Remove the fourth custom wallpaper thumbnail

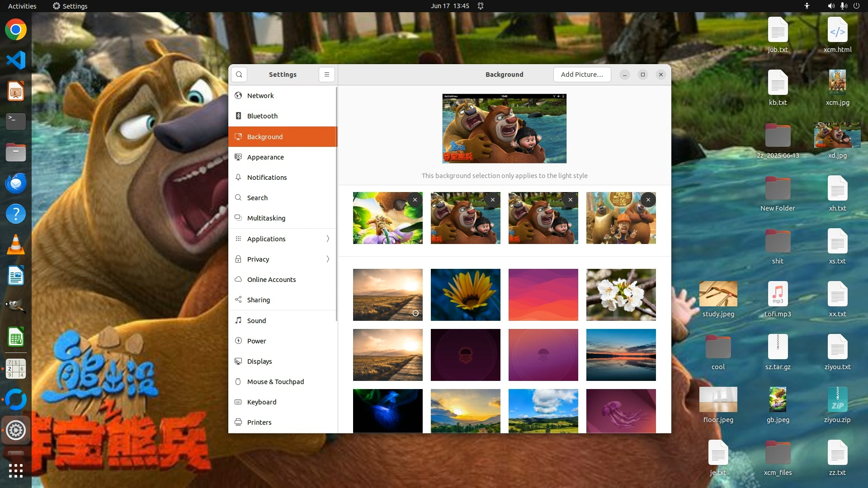click(x=648, y=200)
